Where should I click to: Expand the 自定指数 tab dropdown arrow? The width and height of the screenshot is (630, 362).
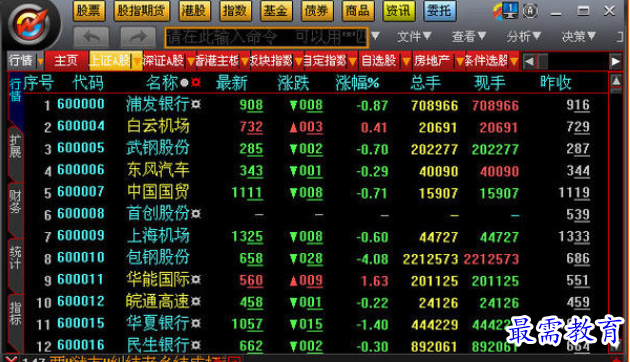tap(353, 61)
